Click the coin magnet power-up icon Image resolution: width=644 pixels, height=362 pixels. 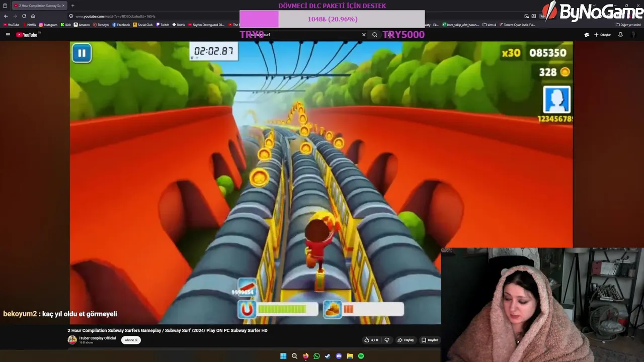pos(247,310)
